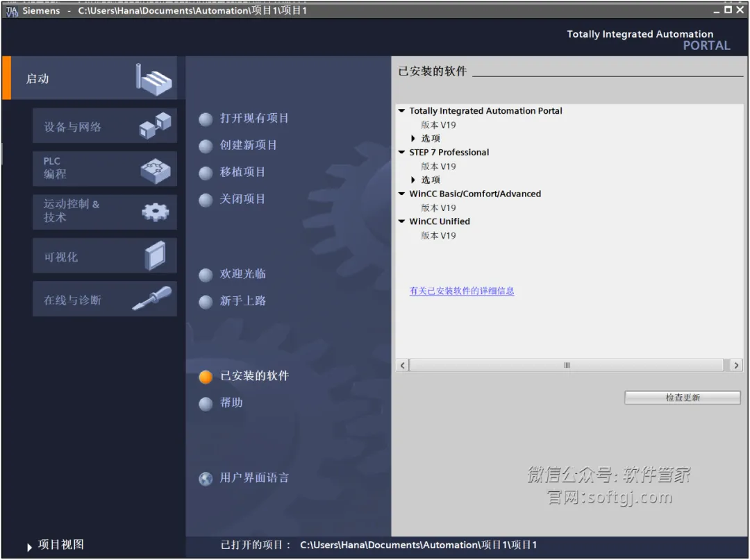Click the bullet next to 新手上路
Image resolution: width=750 pixels, height=560 pixels.
pos(206,301)
